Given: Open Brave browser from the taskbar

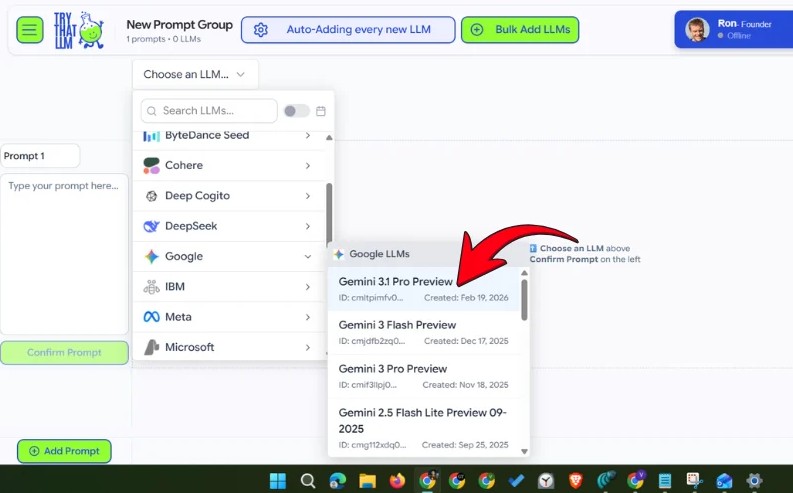Looking at the screenshot, I should tap(575, 481).
